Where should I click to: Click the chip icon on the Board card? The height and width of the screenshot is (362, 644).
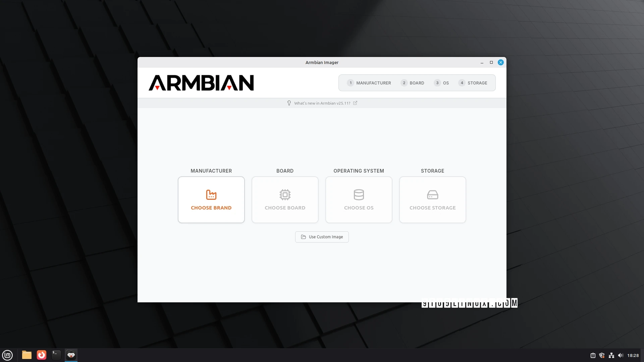pyautogui.click(x=285, y=194)
